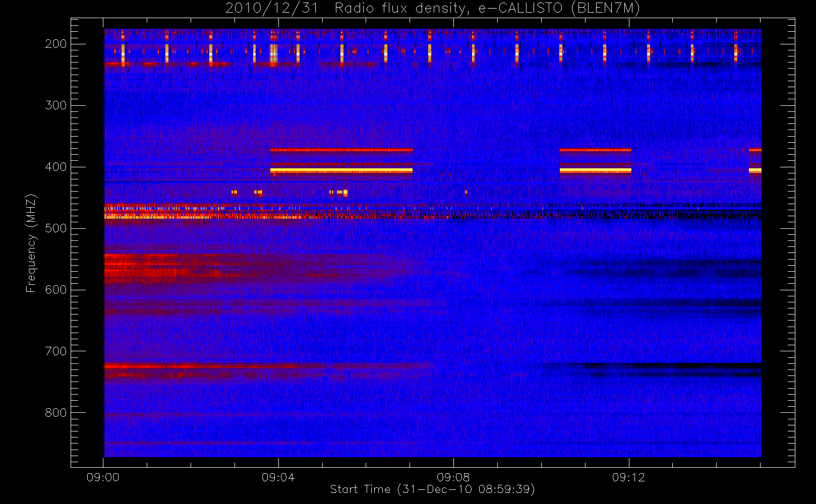Click the 700 frequency tick label
The height and width of the screenshot is (504, 816).
click(x=56, y=351)
